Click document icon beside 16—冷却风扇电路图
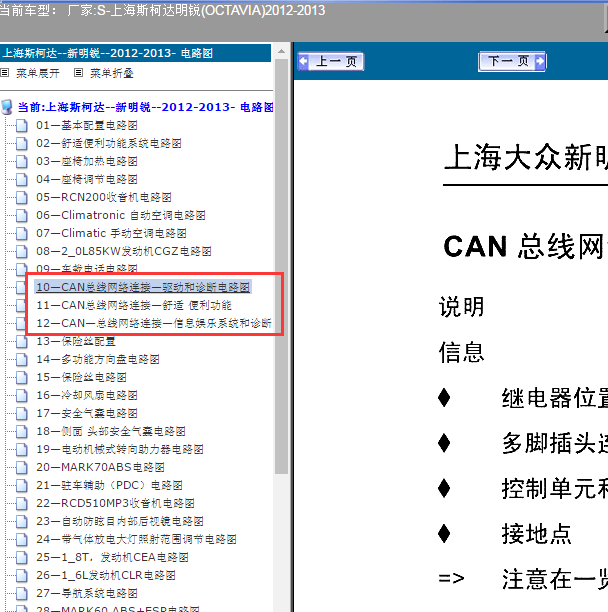 22,395
